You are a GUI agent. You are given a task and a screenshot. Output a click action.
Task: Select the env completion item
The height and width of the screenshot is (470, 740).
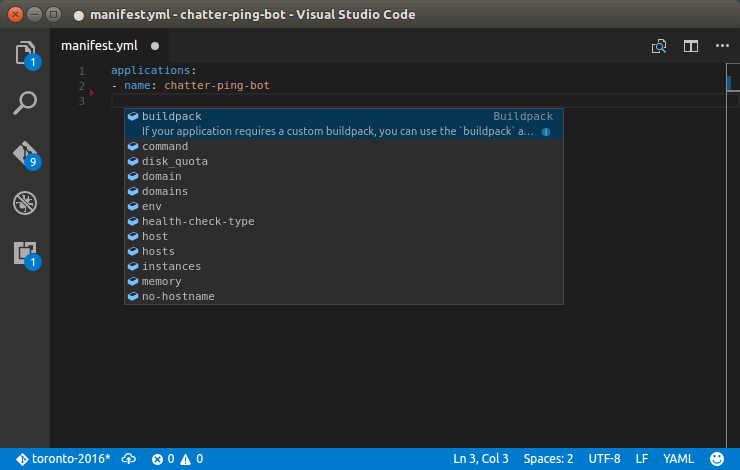click(344, 207)
